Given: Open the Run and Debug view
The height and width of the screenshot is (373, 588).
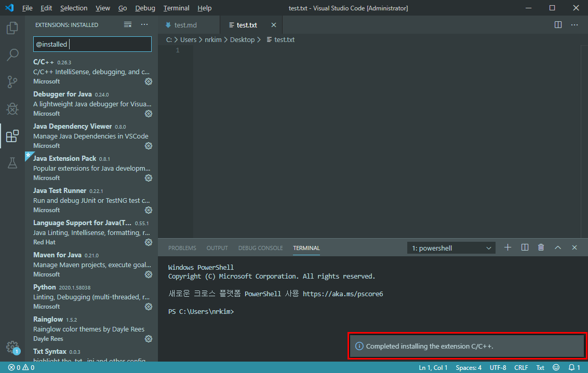Looking at the screenshot, I should coord(12,109).
